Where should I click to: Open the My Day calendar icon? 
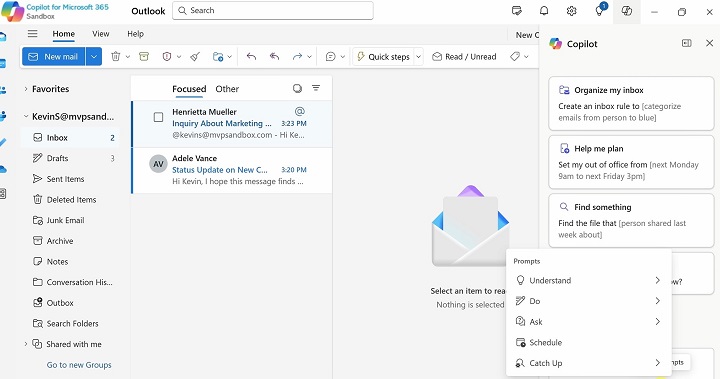(x=517, y=11)
